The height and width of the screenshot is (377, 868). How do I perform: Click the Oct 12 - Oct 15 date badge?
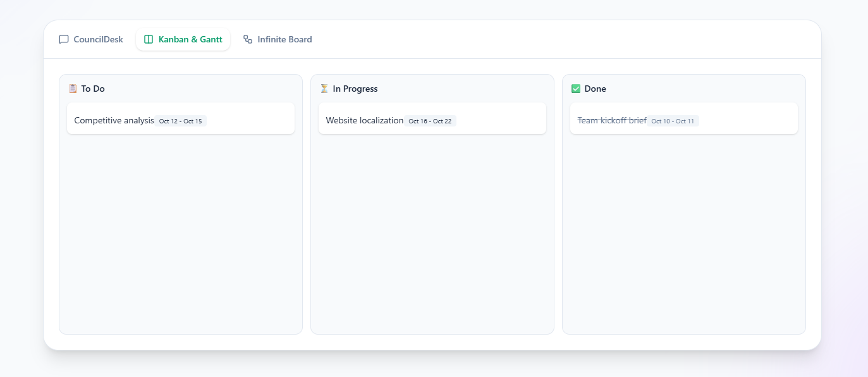(x=181, y=121)
